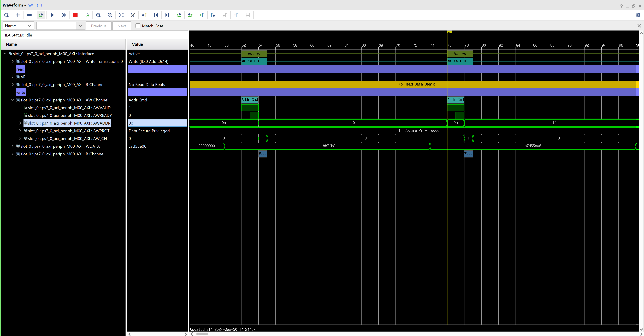Viewport: 644px width, 336px height.
Task: Click the run trigger immediate double-arrow icon
Action: 64,15
